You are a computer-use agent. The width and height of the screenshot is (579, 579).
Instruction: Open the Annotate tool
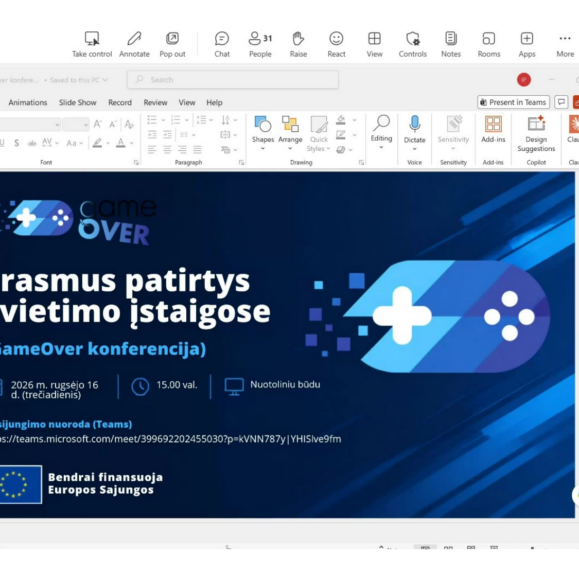tap(134, 44)
